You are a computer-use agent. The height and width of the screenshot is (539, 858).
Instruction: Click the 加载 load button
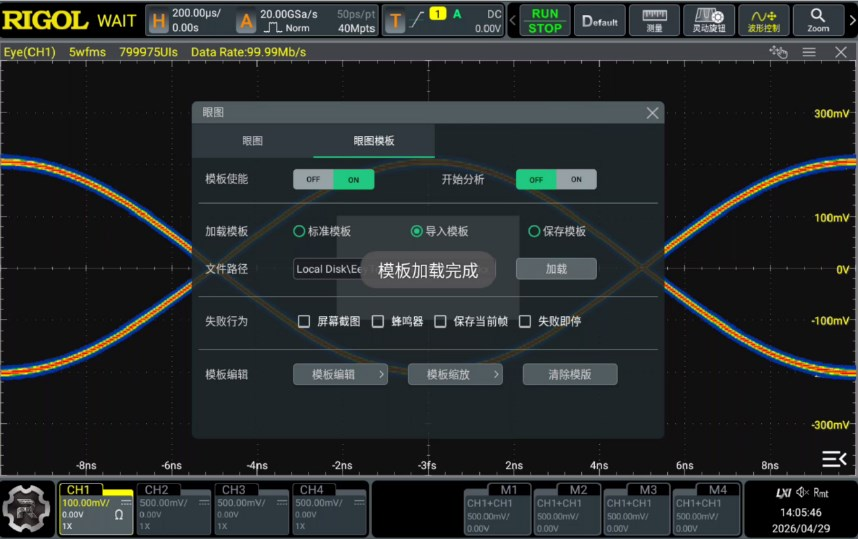point(556,269)
